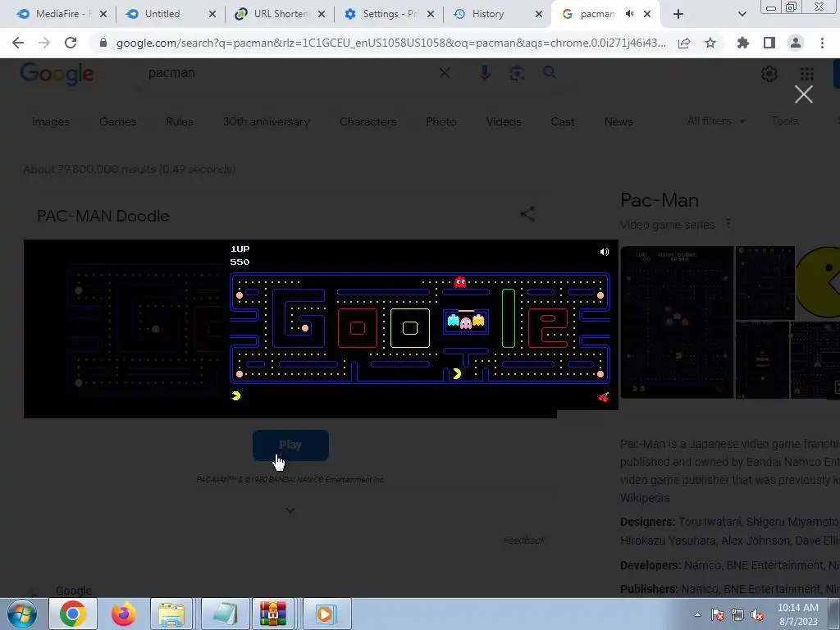Select the News filter

pos(619,121)
